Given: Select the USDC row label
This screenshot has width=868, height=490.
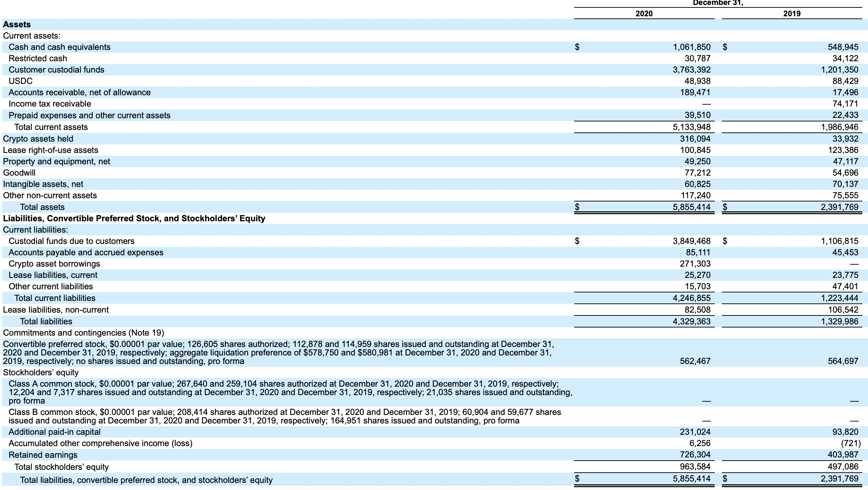Looking at the screenshot, I should click(x=21, y=81).
